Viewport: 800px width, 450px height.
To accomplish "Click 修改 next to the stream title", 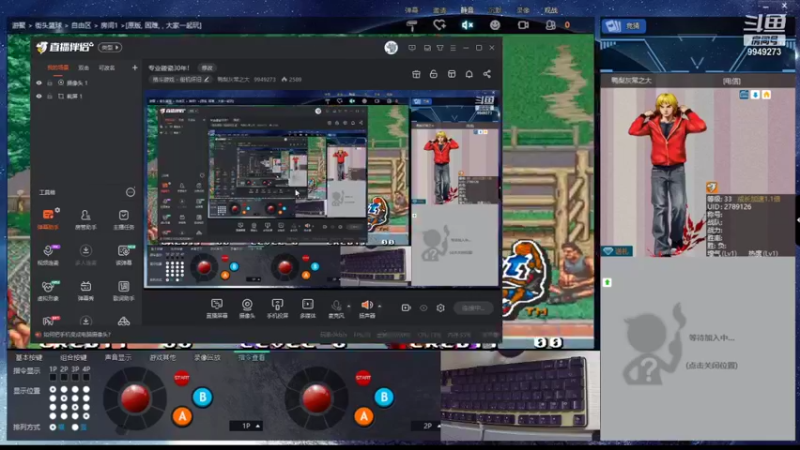I will point(207,68).
